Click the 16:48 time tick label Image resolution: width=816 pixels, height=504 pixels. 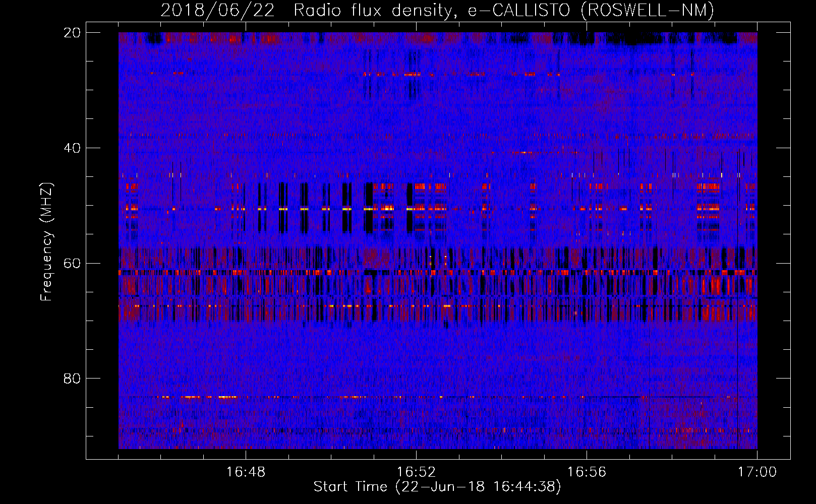click(246, 472)
